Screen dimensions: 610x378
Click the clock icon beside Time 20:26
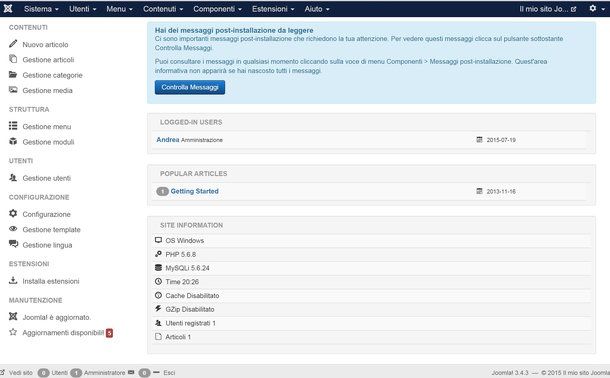point(158,281)
